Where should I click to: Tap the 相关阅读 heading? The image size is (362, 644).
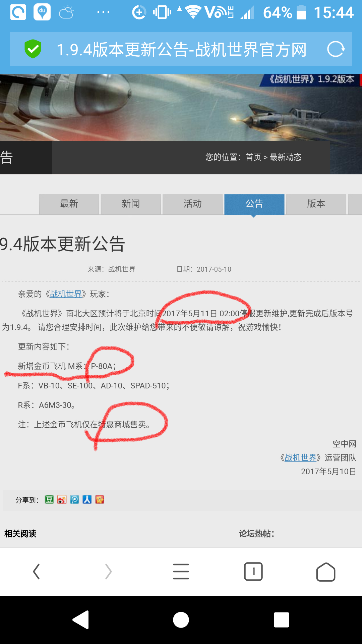[x=20, y=534]
